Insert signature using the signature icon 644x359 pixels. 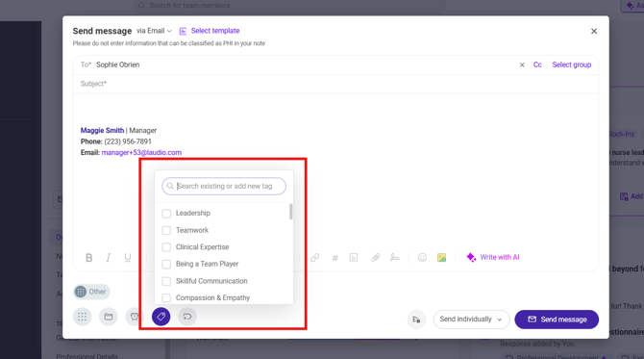pos(395,258)
